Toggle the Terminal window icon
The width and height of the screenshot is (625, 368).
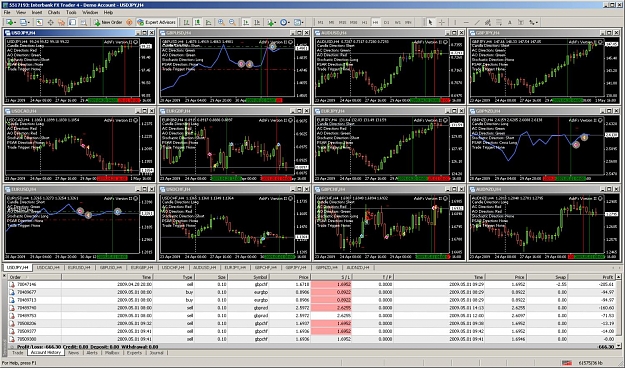pos(72,22)
